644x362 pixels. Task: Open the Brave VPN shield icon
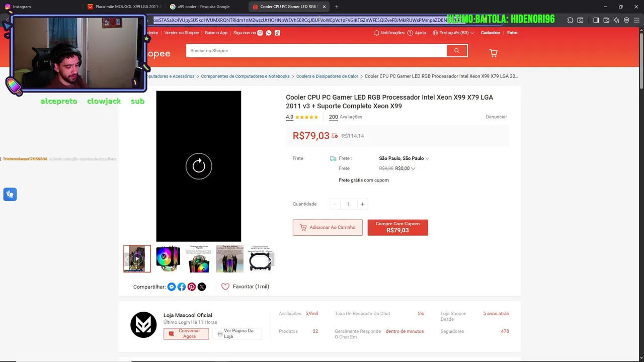(x=626, y=20)
